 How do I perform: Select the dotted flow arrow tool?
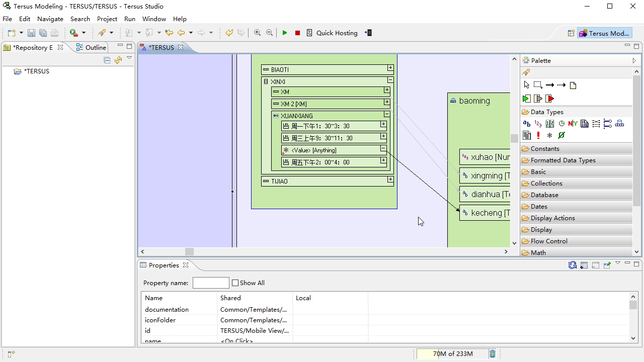click(x=561, y=85)
